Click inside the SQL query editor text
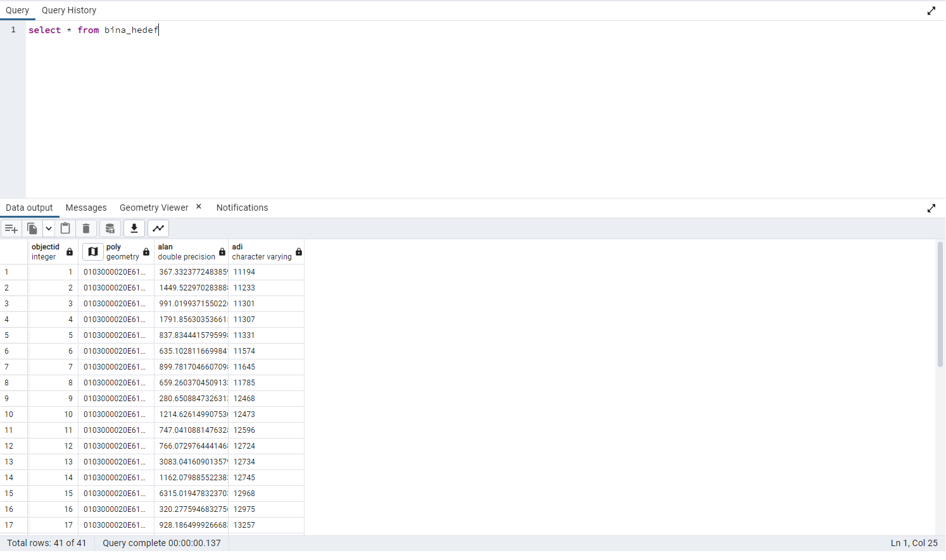The image size is (946, 560). (x=93, y=30)
